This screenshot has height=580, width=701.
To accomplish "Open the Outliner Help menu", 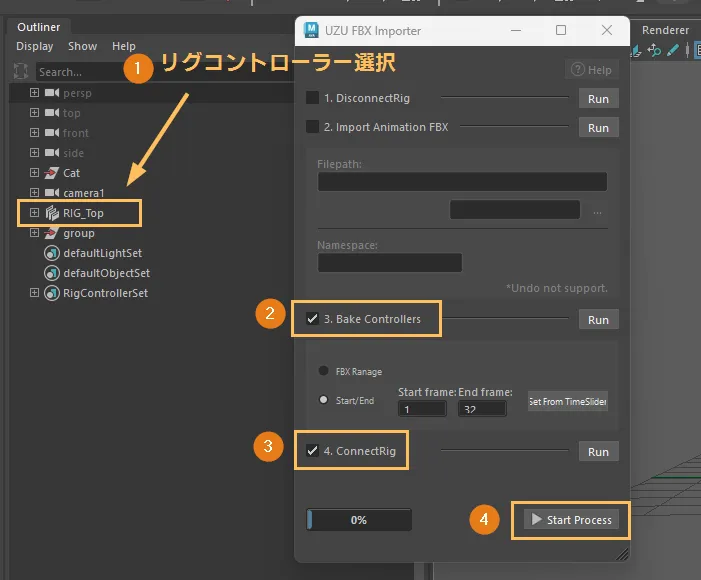I will [x=123, y=46].
